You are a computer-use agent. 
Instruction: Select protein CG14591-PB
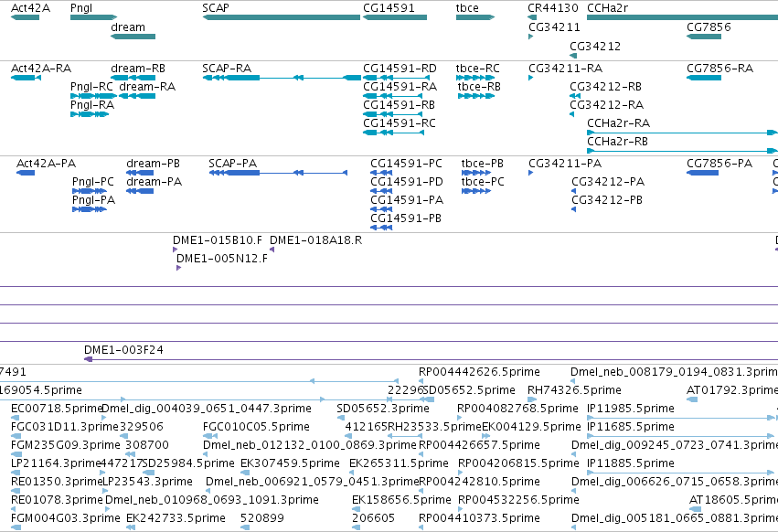pyautogui.click(x=381, y=228)
